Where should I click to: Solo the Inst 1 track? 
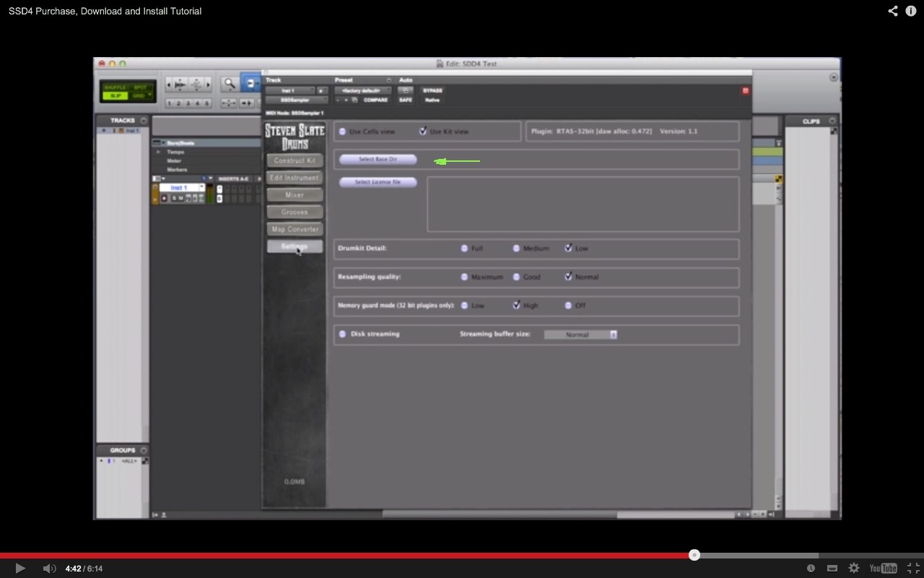(x=174, y=198)
